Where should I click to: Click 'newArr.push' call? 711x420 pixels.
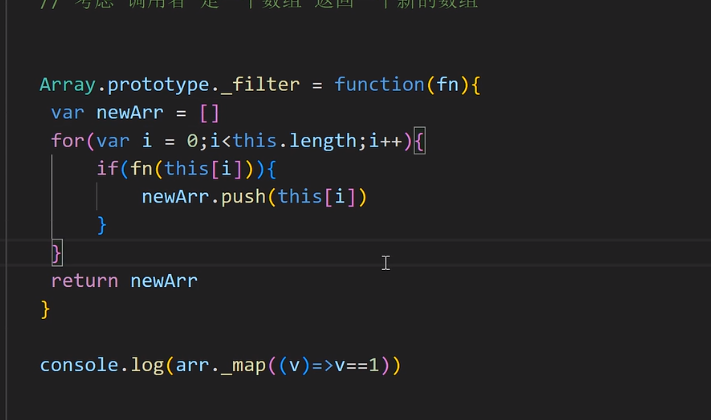(x=204, y=197)
